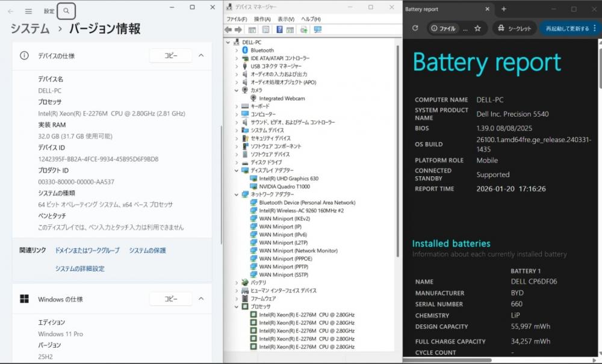This screenshot has height=364, width=602.
Task: Click the blue help icon in Device Manager toolbar
Action: tap(279, 29)
